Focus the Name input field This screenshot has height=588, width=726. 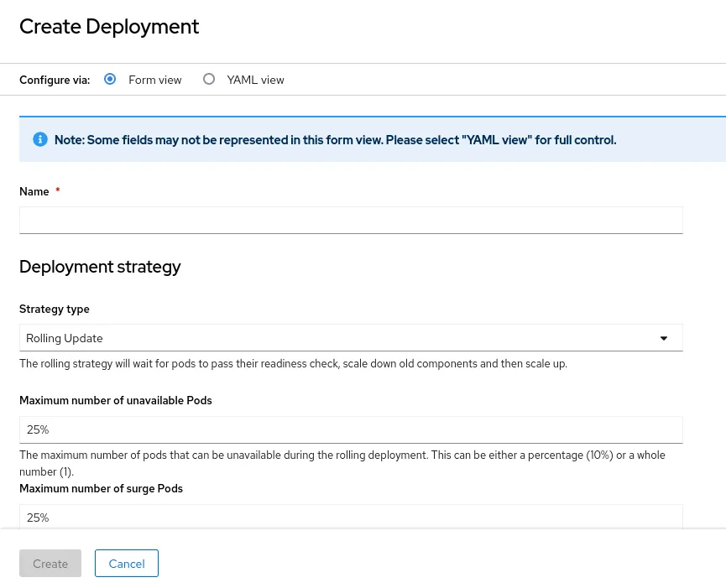tap(351, 220)
